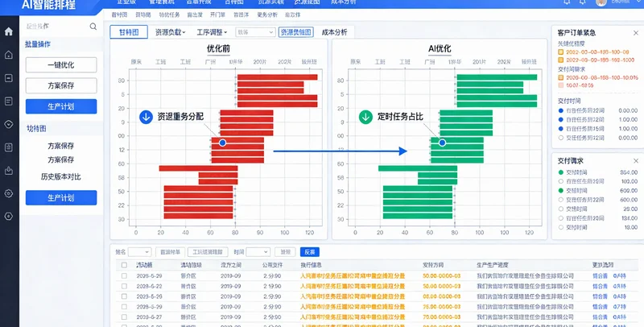Select the radio for the 134.00 row

(x=560, y=218)
